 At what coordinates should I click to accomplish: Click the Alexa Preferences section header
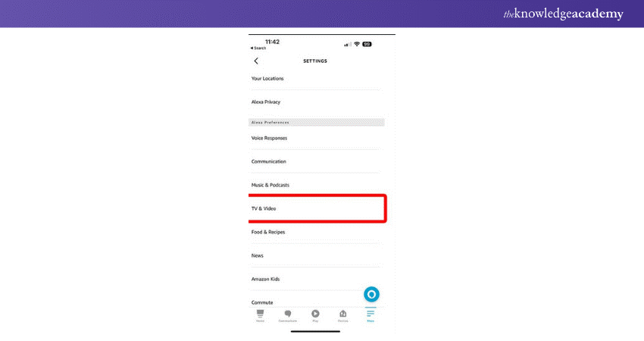point(316,123)
